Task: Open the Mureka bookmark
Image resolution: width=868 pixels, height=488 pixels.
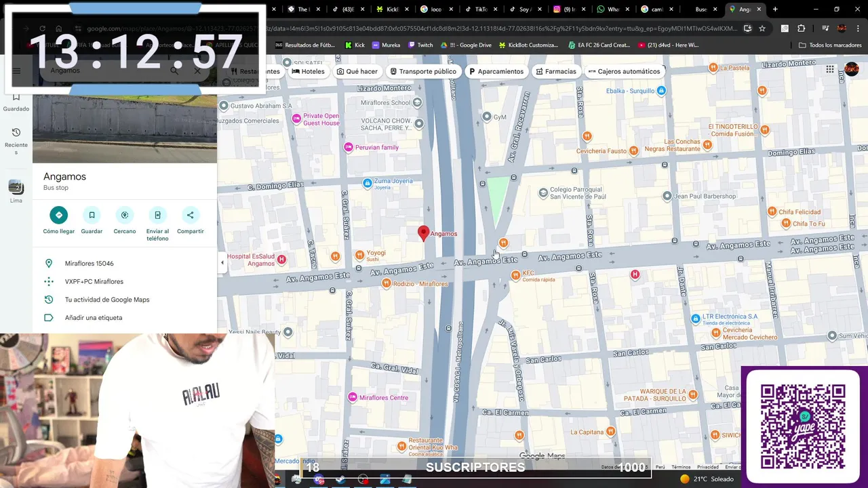Action: (x=386, y=45)
